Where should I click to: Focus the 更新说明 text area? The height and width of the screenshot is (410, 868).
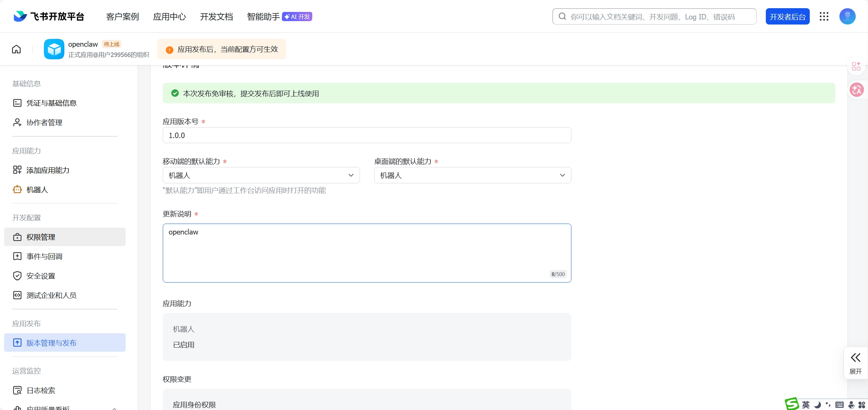(x=366, y=253)
